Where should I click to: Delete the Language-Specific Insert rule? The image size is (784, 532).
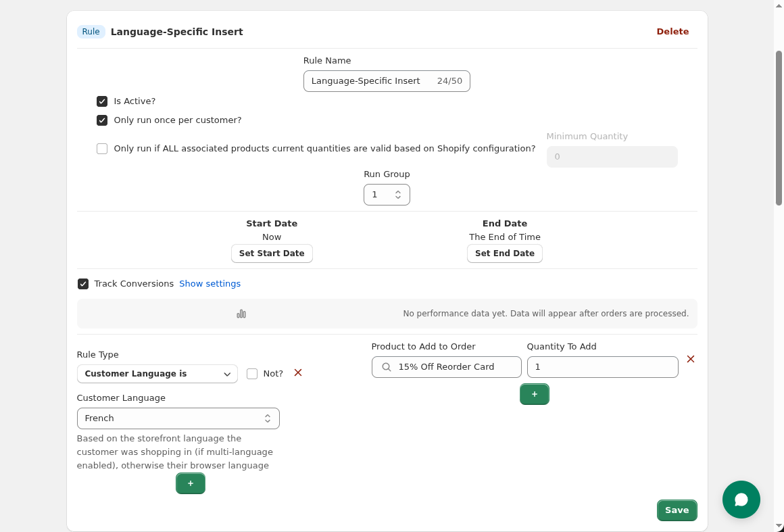point(672,31)
